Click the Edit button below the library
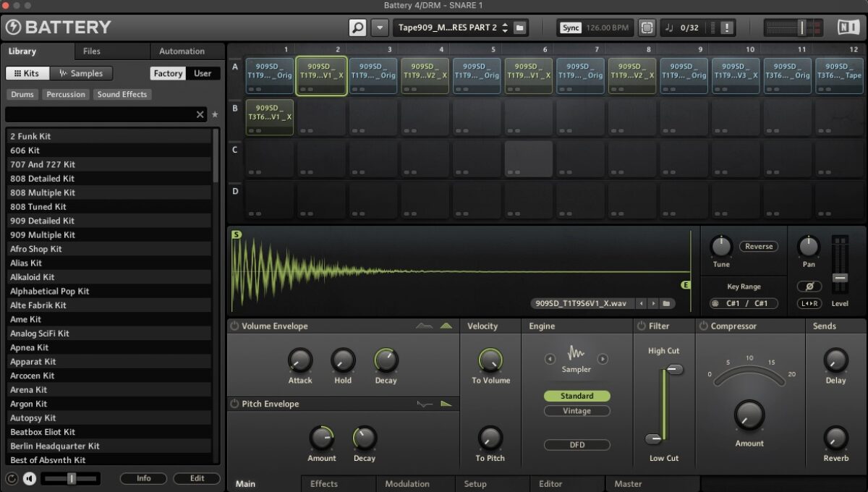 click(197, 478)
